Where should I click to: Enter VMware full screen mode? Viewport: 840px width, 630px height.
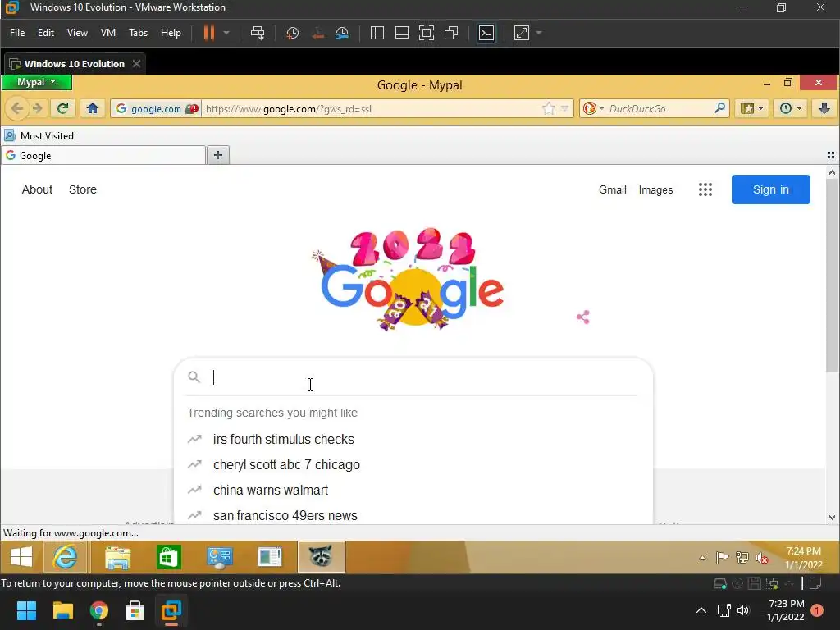point(427,33)
